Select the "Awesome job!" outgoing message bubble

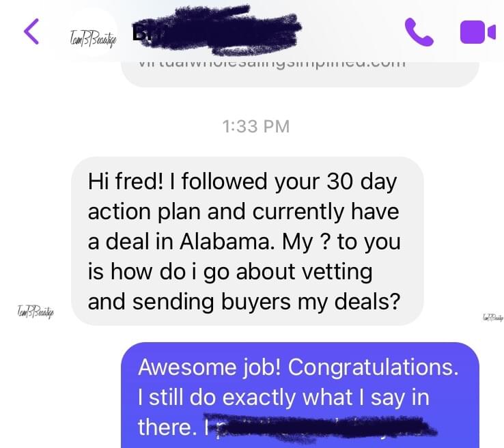[300, 396]
